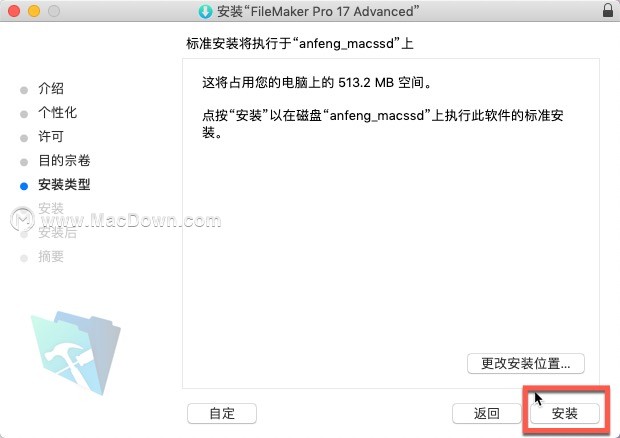Viewport: 620px width, 438px height.
Task: Select the 安装类型 step
Action: coord(64,185)
